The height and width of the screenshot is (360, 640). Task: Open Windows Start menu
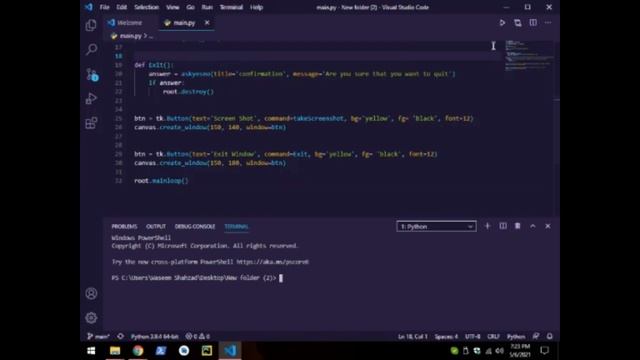coord(91,351)
